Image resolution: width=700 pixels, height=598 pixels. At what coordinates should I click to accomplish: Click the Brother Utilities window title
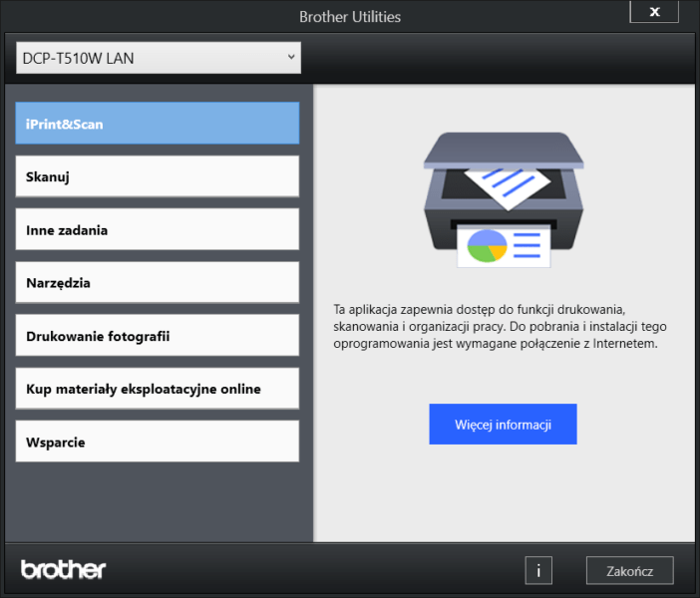(350, 17)
